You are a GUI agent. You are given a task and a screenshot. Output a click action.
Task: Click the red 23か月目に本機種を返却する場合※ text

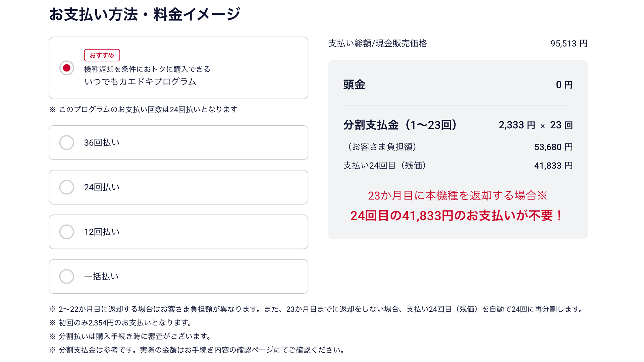coord(457,196)
